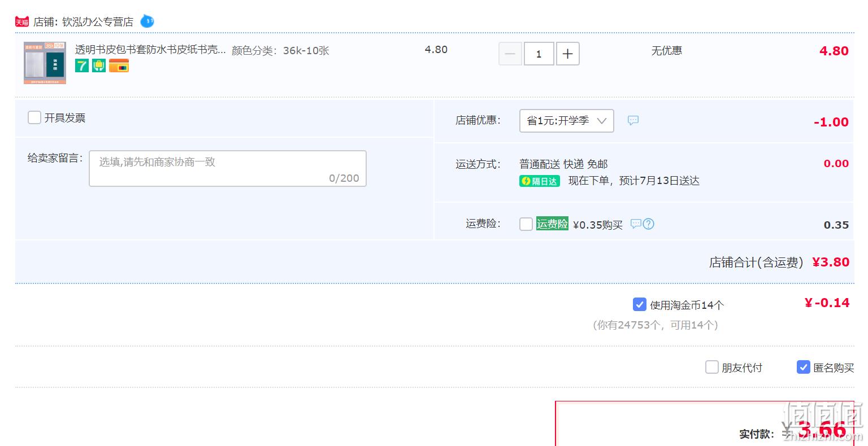The width and height of the screenshot is (868, 446).
Task: Click the 实付款 label
Action: 757,434
